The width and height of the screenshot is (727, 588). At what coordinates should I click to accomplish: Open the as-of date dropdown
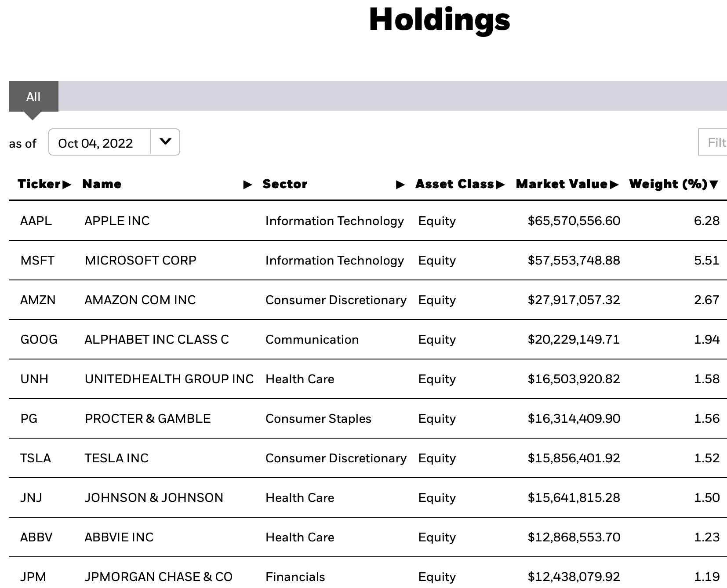(x=114, y=142)
